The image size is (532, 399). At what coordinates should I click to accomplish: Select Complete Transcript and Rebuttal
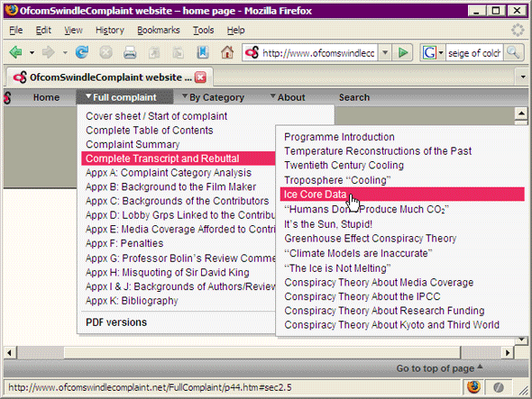coord(179,159)
